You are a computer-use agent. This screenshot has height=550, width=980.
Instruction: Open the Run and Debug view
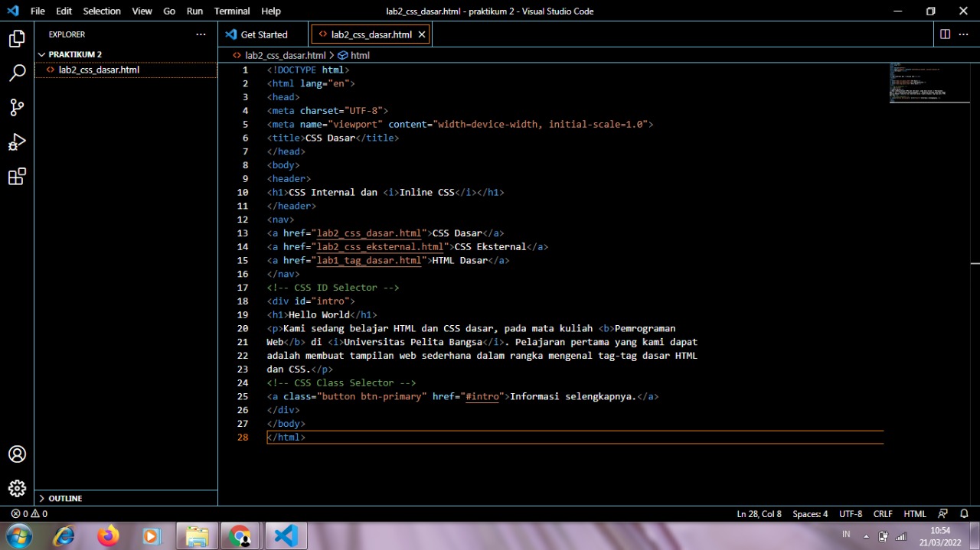pos(17,142)
